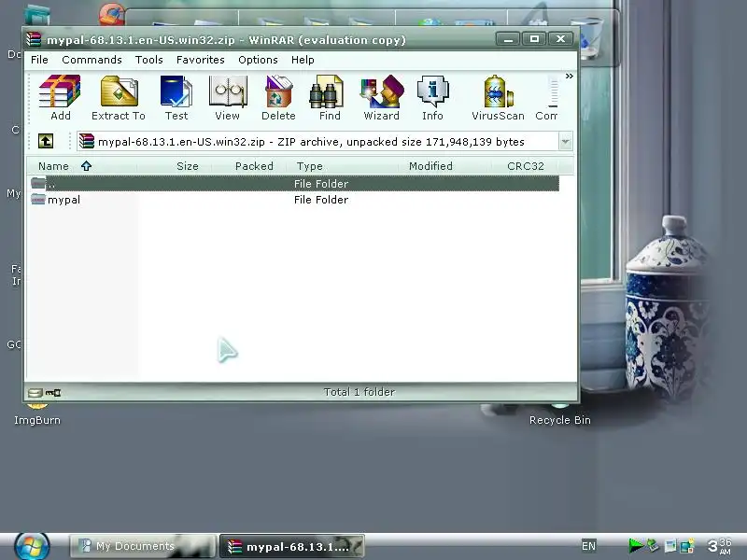Viewport: 747px width, 560px height.
Task: Open the Options menu
Action: point(259,60)
